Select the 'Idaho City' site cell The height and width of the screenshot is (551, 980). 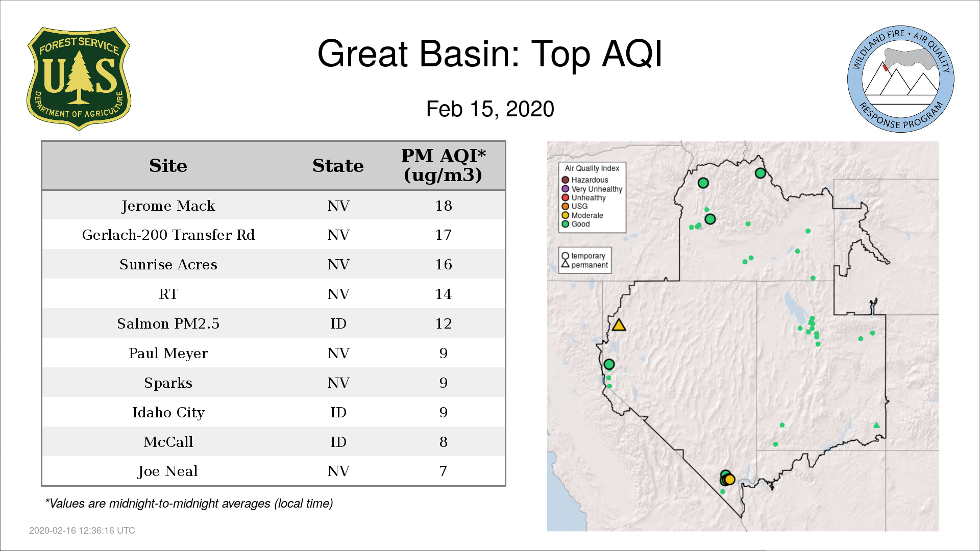168,412
